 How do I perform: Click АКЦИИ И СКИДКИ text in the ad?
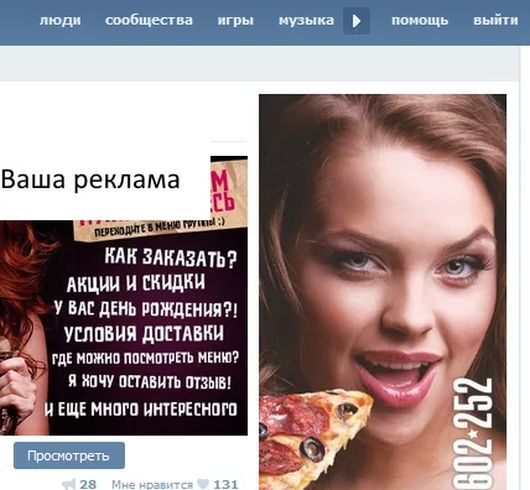click(136, 283)
